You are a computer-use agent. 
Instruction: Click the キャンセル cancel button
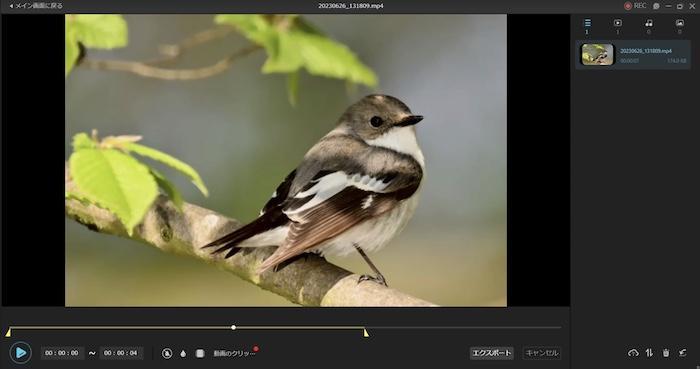pos(542,353)
